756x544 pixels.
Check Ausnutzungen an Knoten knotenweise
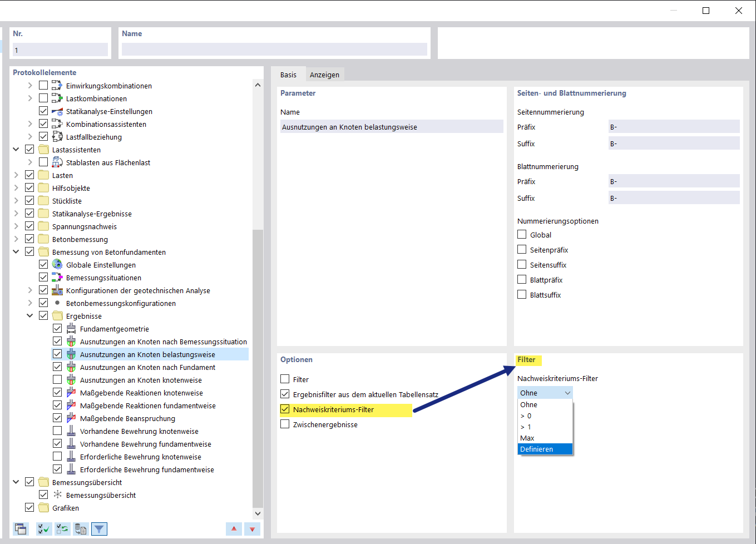click(x=57, y=380)
